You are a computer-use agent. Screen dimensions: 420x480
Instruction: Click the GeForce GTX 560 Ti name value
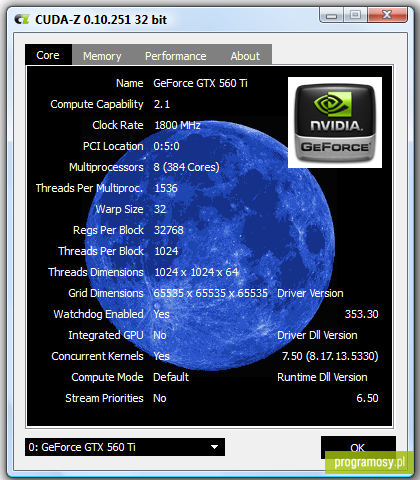click(x=200, y=83)
